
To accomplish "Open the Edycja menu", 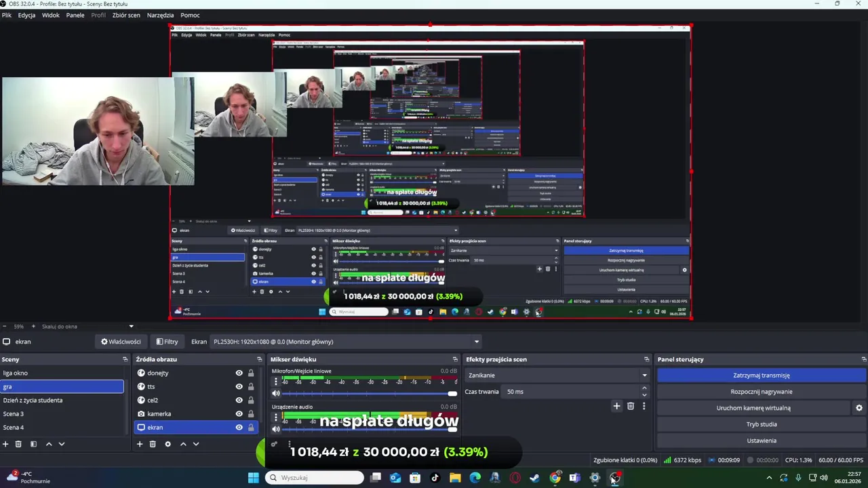I will [x=26, y=15].
